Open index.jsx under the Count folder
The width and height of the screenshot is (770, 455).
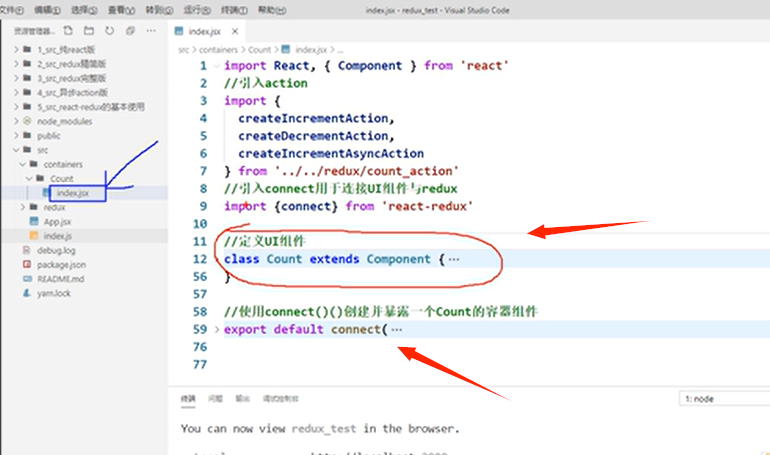point(73,193)
